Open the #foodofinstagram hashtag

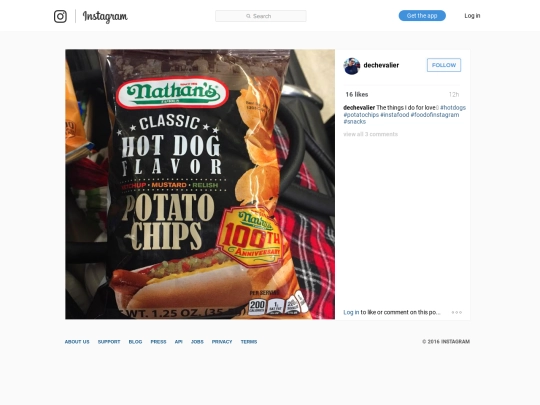(435, 115)
